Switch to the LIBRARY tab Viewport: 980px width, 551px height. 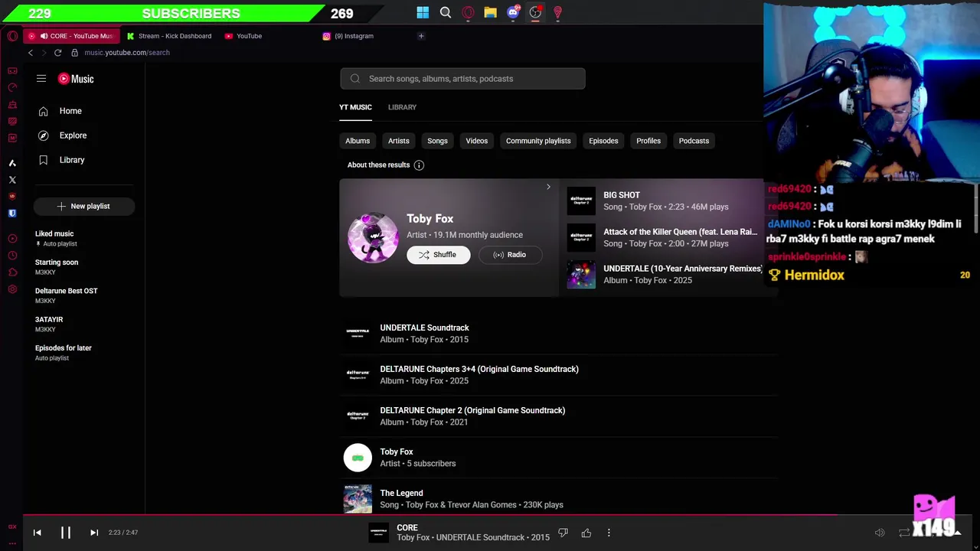pos(402,107)
